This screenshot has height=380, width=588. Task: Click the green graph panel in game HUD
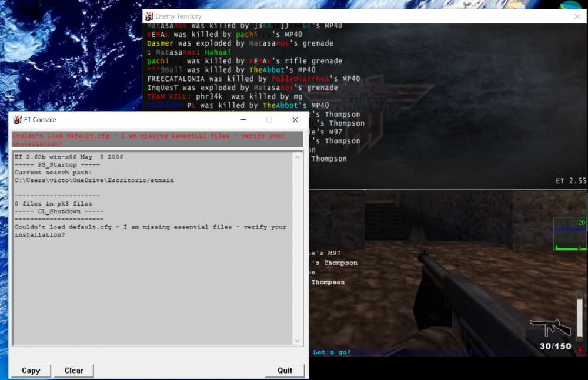[570, 234]
